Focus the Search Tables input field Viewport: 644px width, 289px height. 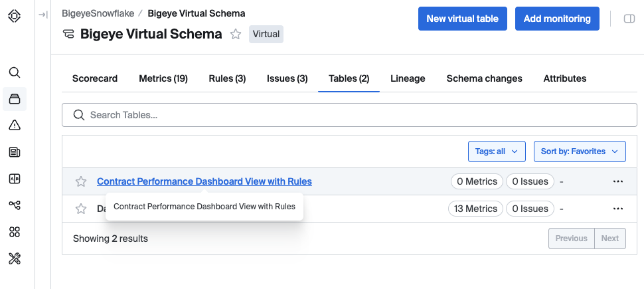click(x=349, y=115)
